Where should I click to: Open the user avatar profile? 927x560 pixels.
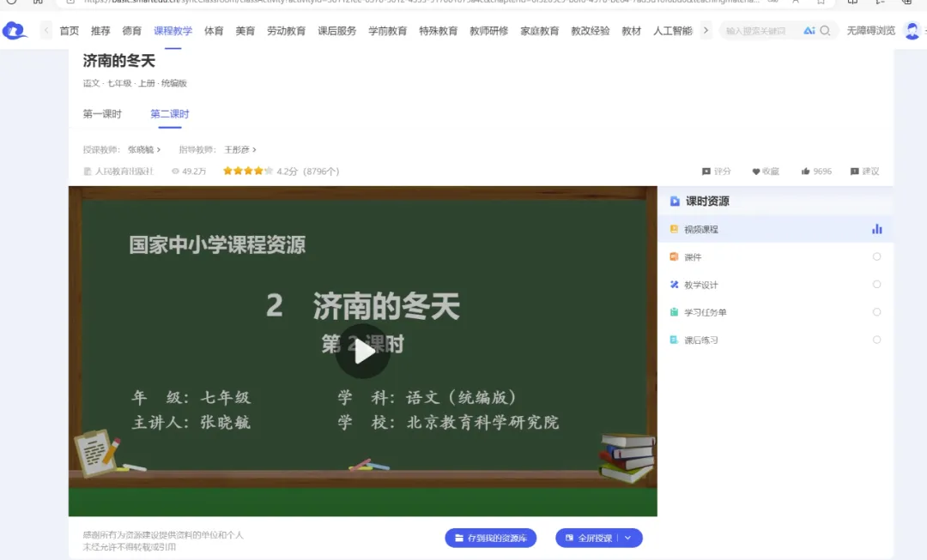[x=912, y=31]
